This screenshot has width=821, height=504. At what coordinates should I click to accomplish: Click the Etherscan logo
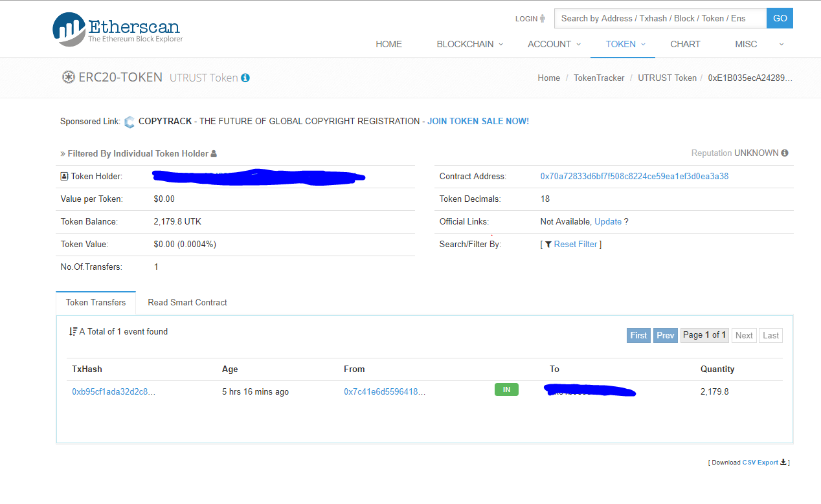coord(117,30)
